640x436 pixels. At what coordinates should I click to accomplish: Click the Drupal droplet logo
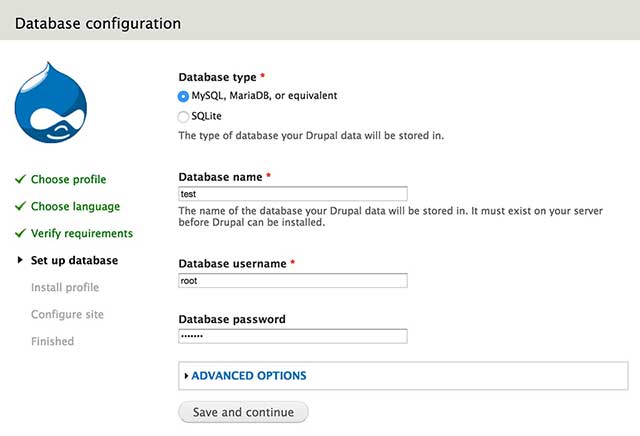tap(51, 104)
